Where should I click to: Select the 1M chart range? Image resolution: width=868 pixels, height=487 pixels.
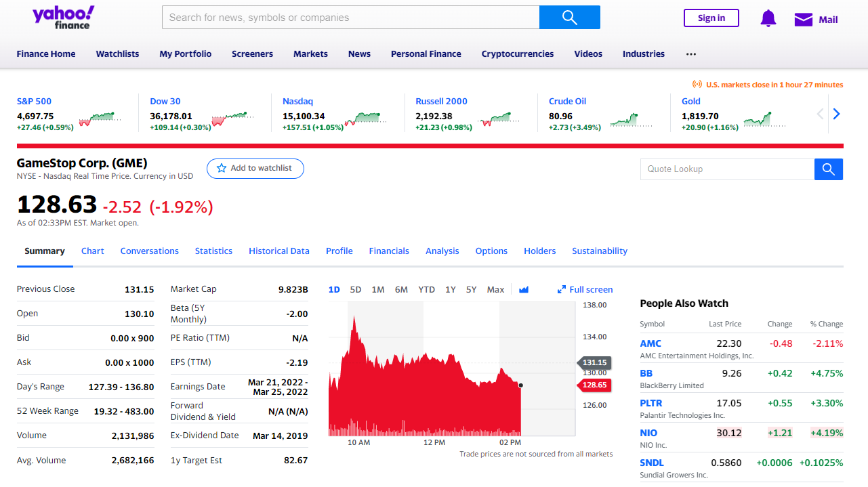[378, 290]
